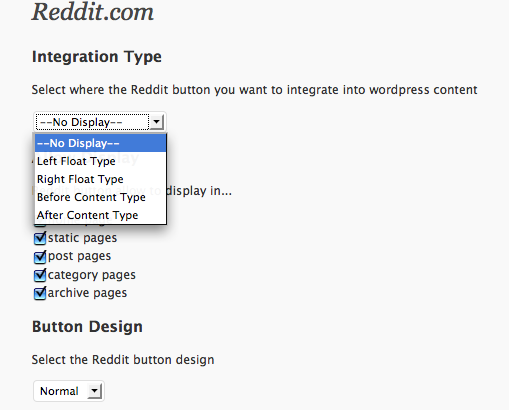The height and width of the screenshot is (410, 509).
Task: Choose "Left Float Type" from the list
Action: pyautogui.click(x=100, y=161)
